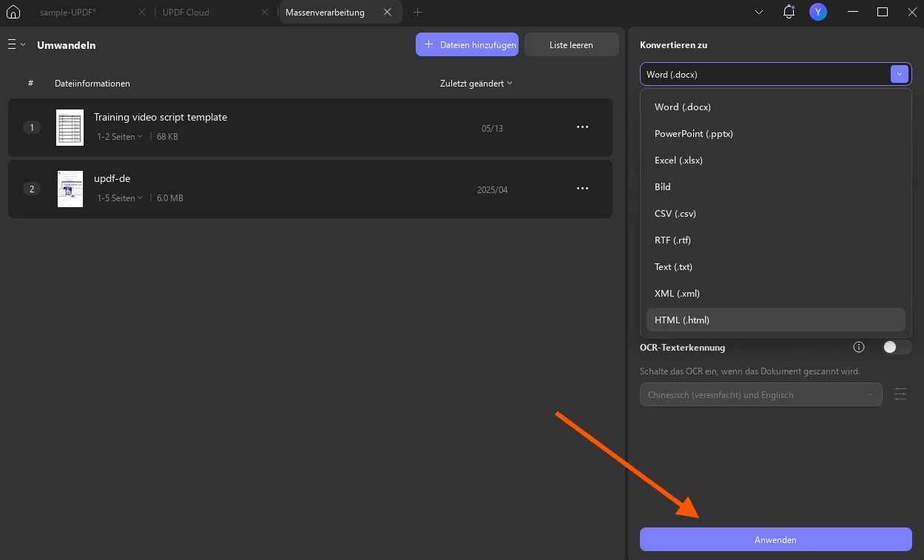Screen dimensions: 924x560
Task: Choose RTF (.rtf) option
Action: coord(776,240)
